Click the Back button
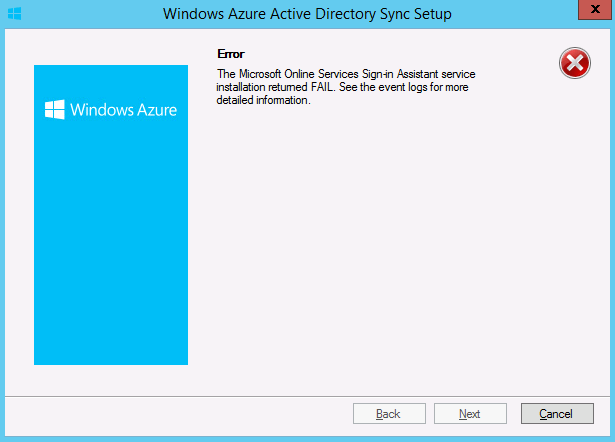 pyautogui.click(x=389, y=413)
